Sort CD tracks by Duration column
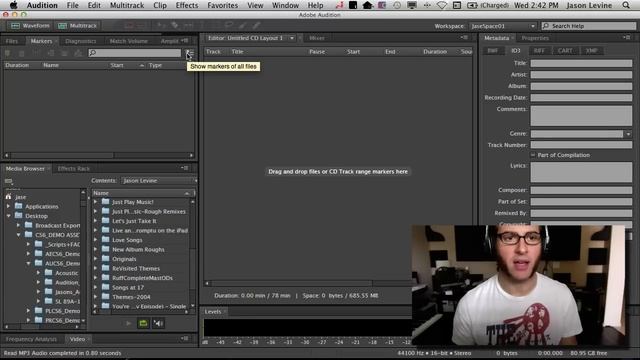 [x=435, y=52]
